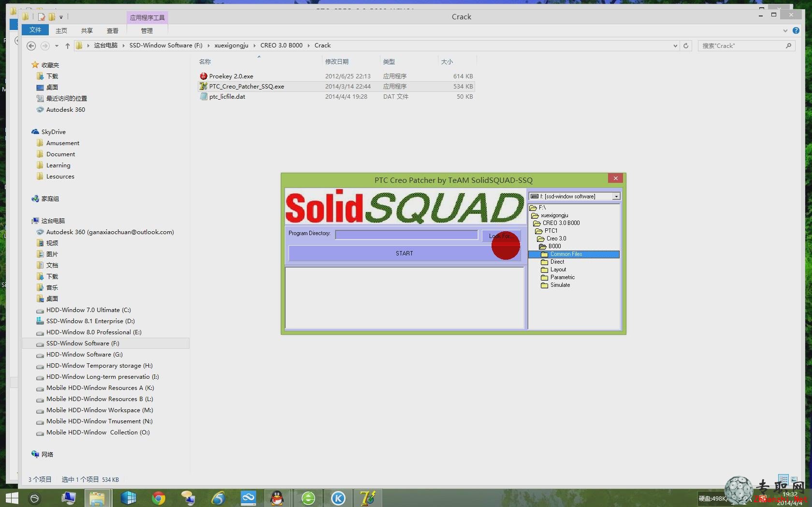
Task: Click the patcher app taskbar icon
Action: pos(368,498)
